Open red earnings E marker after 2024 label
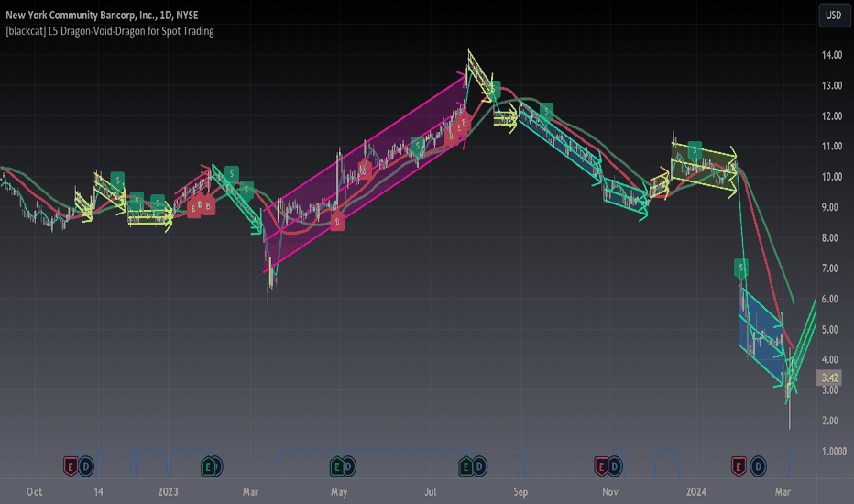 coord(739,466)
